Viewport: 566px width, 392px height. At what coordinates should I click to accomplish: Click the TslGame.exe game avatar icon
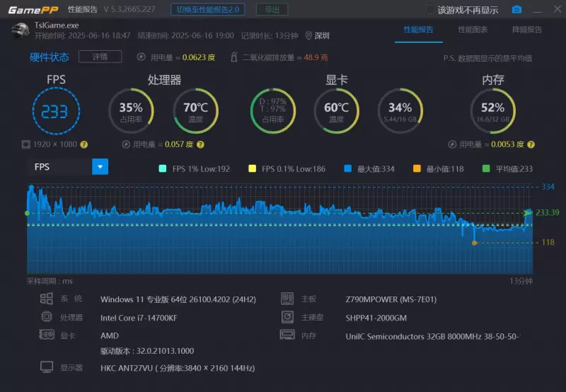tap(21, 30)
